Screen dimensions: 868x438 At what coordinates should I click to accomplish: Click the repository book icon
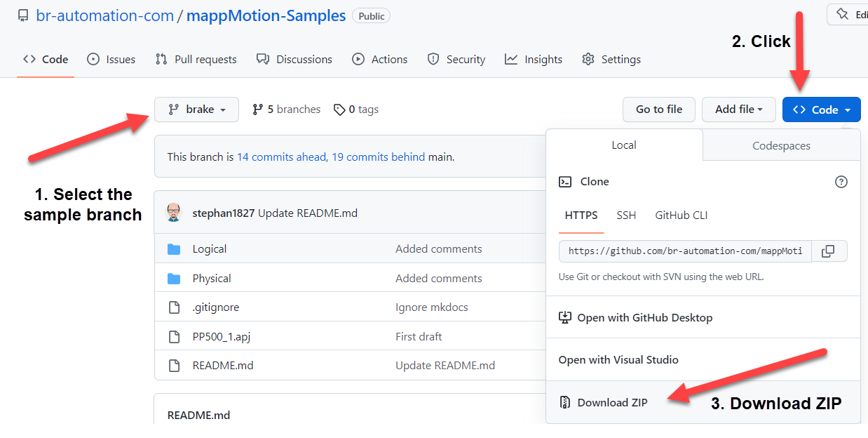click(23, 15)
